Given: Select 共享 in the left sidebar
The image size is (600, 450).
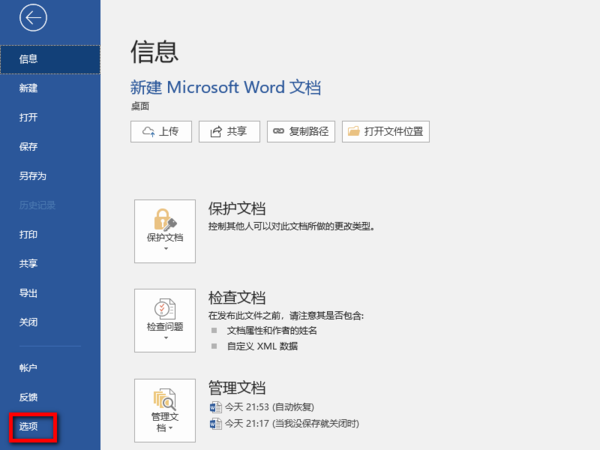Looking at the screenshot, I should tap(50, 264).
